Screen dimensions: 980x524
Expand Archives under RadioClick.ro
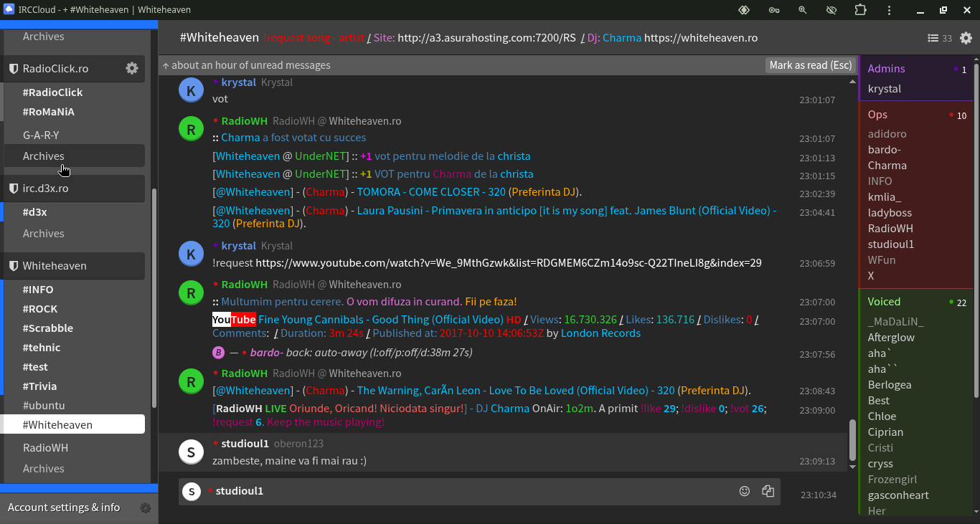[x=44, y=156]
